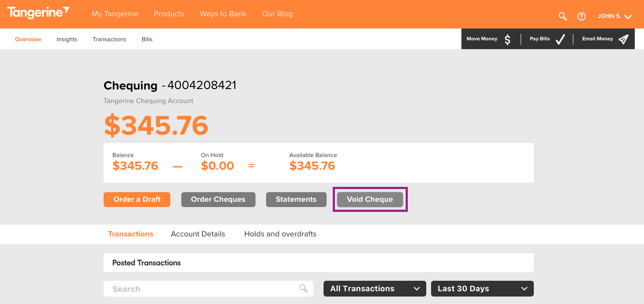Switch to the Insights tab
Viewport: 644px width, 304px height.
coord(67,39)
